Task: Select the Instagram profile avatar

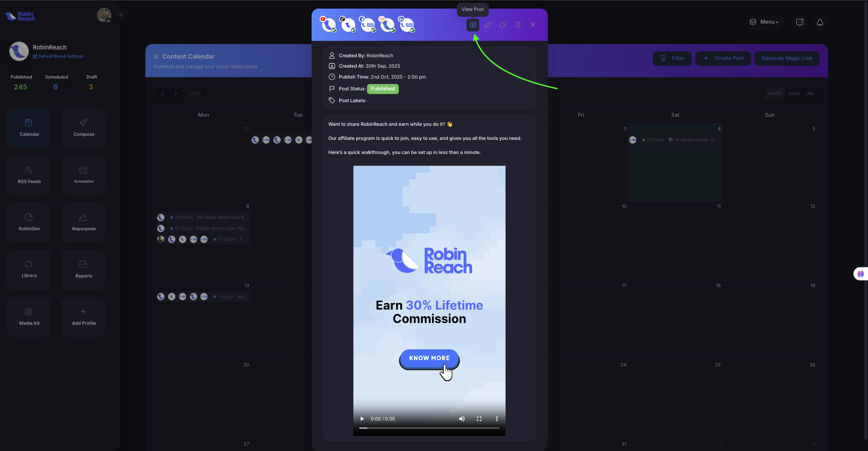Action: click(x=387, y=25)
